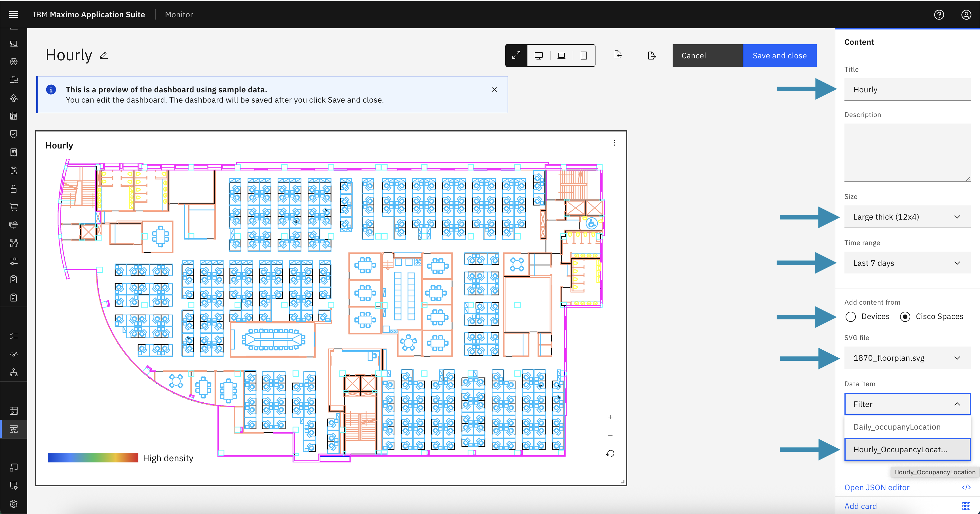Click the hierarchy tree sidebar icon

coord(14,373)
